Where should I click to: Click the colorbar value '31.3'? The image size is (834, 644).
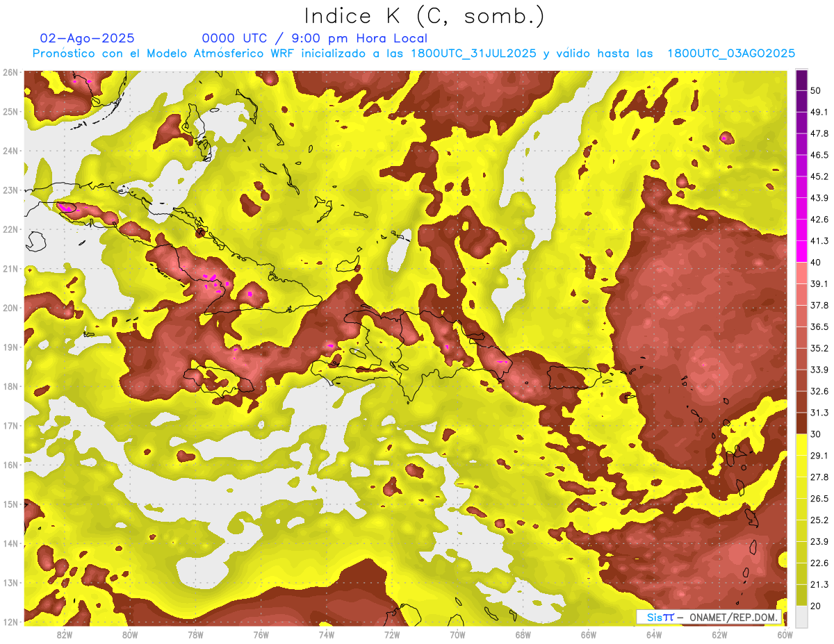click(x=819, y=413)
